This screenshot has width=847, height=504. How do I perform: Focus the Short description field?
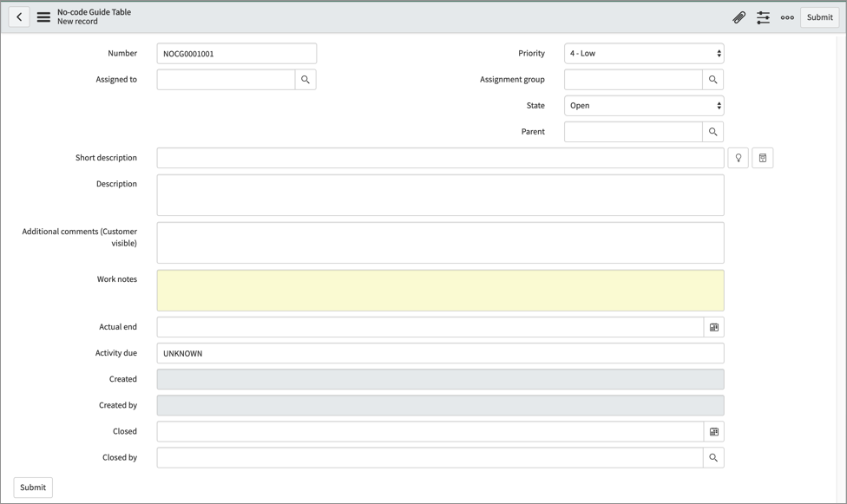click(x=439, y=157)
